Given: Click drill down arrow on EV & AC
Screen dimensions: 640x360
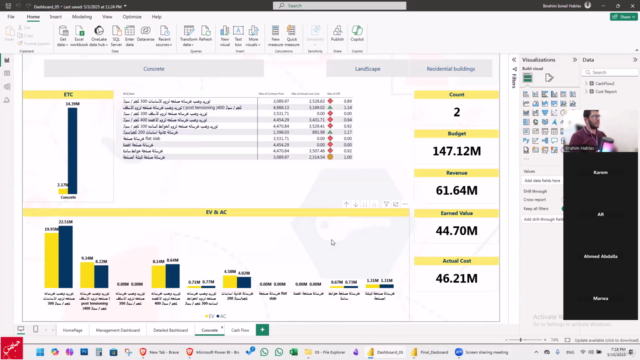Looking at the screenshot, I should pos(356,204).
